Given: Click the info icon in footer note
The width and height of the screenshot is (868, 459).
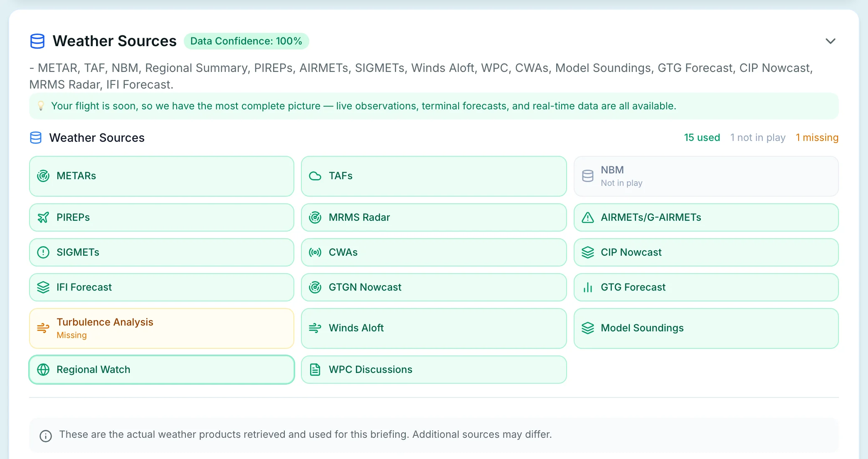Looking at the screenshot, I should point(46,436).
